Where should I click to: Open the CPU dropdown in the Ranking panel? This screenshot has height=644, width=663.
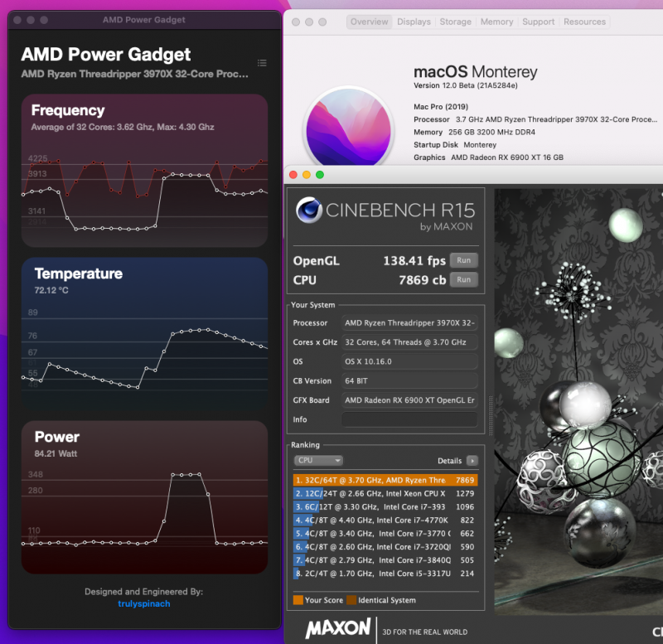pos(318,460)
